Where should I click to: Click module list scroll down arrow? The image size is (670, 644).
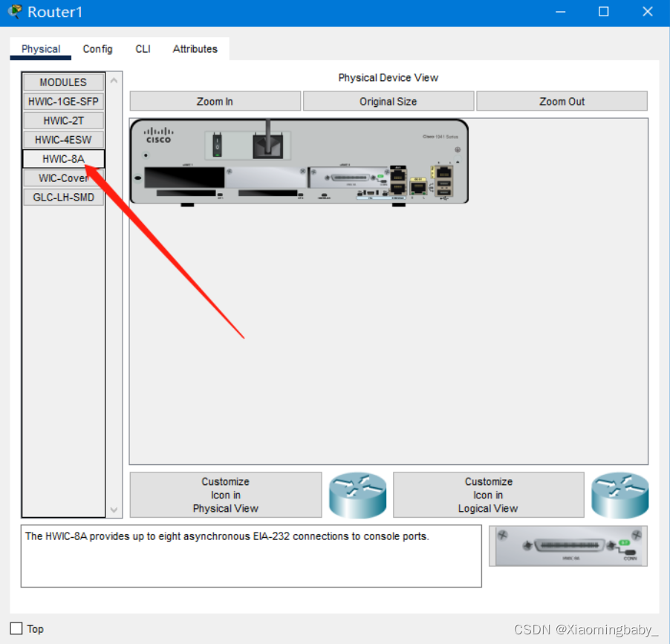click(x=114, y=510)
